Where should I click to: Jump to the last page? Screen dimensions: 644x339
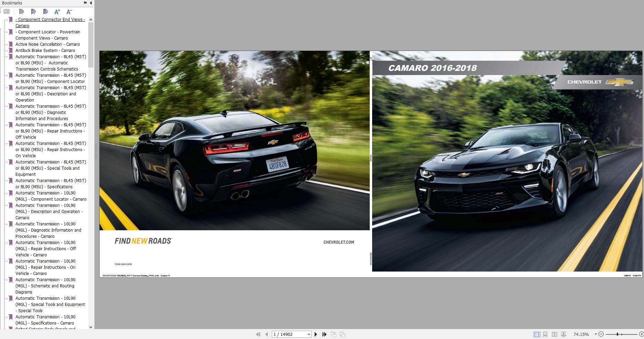tap(324, 334)
